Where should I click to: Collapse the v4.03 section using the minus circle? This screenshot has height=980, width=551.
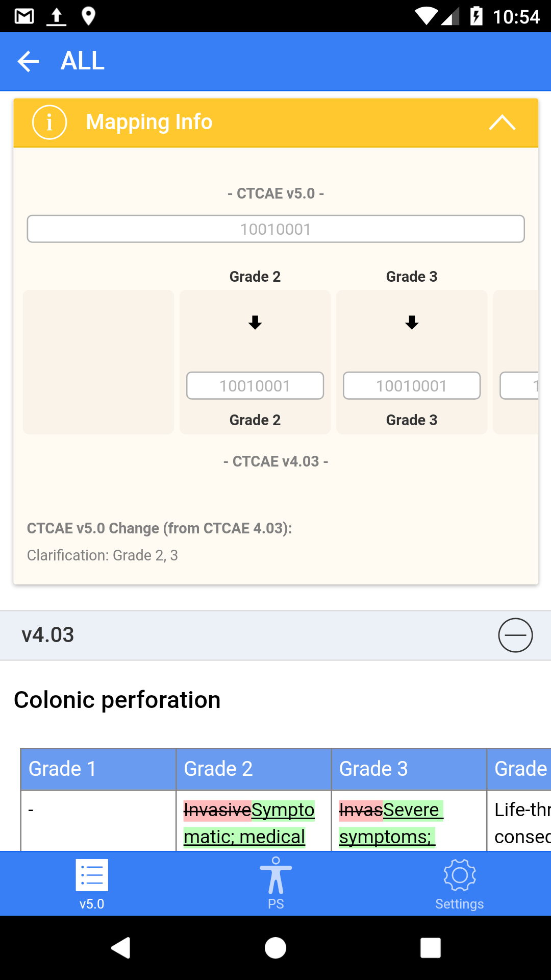(x=515, y=635)
